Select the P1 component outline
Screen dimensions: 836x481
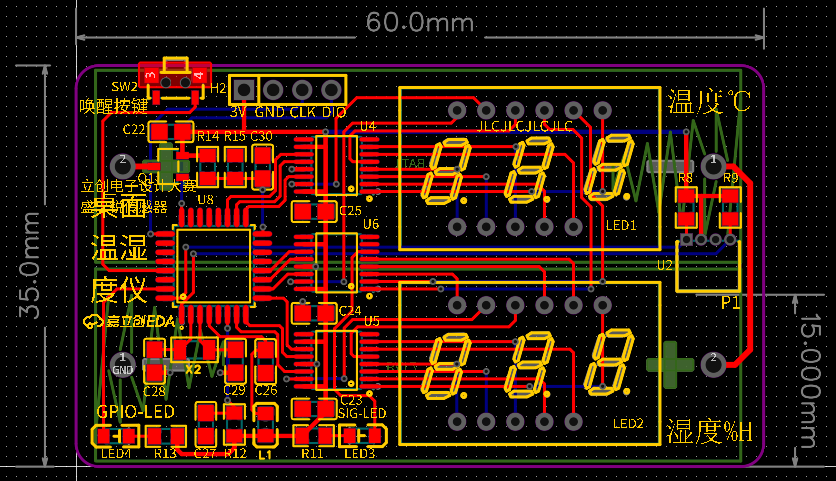(708, 267)
